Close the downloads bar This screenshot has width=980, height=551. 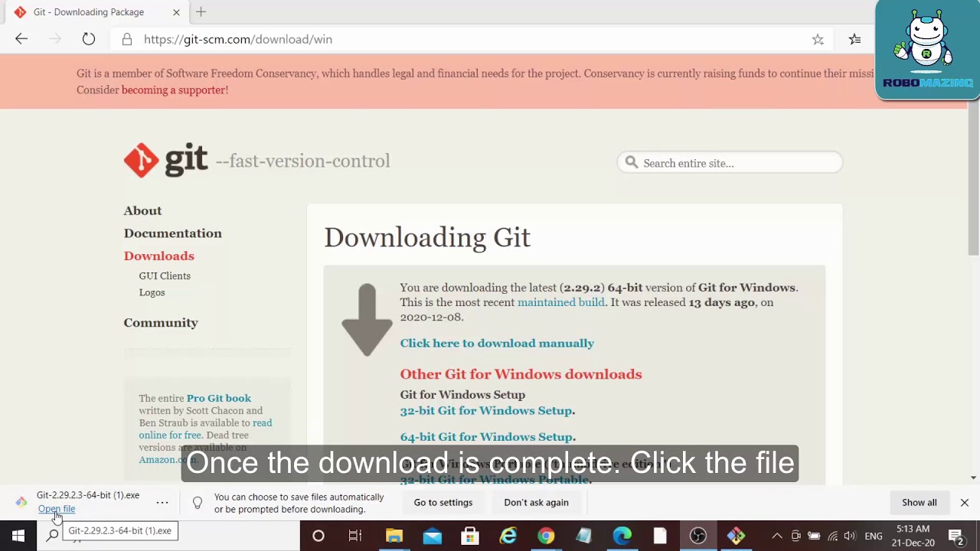(965, 503)
